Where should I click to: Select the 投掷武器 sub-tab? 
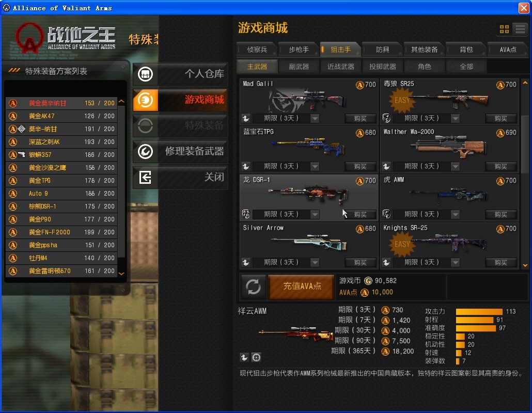point(383,67)
